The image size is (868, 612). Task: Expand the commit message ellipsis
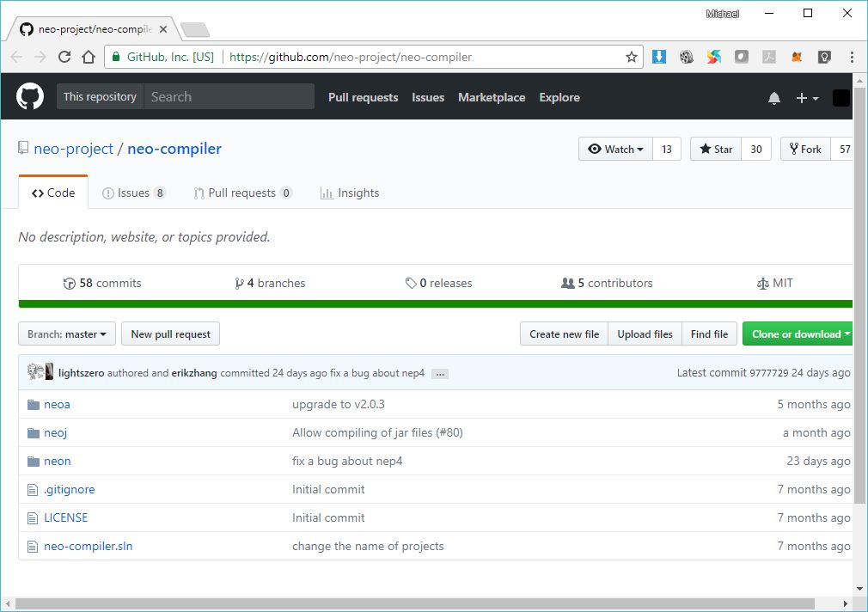pyautogui.click(x=440, y=374)
